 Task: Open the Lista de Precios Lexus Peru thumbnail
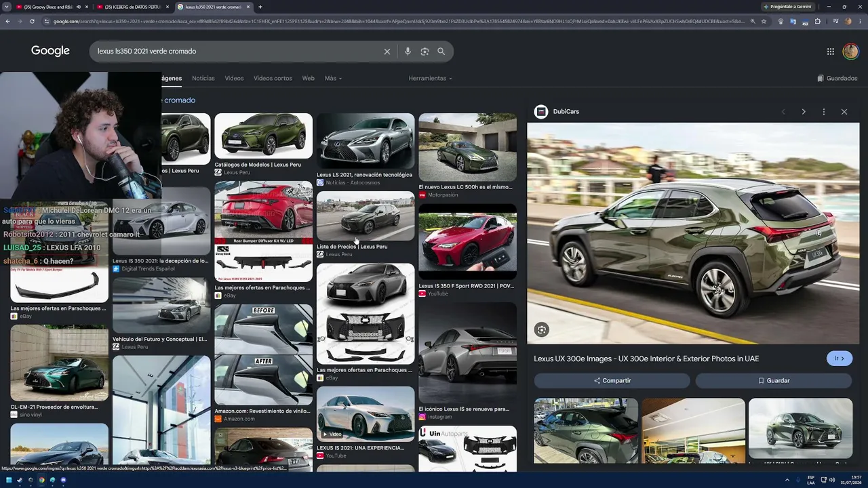(366, 216)
